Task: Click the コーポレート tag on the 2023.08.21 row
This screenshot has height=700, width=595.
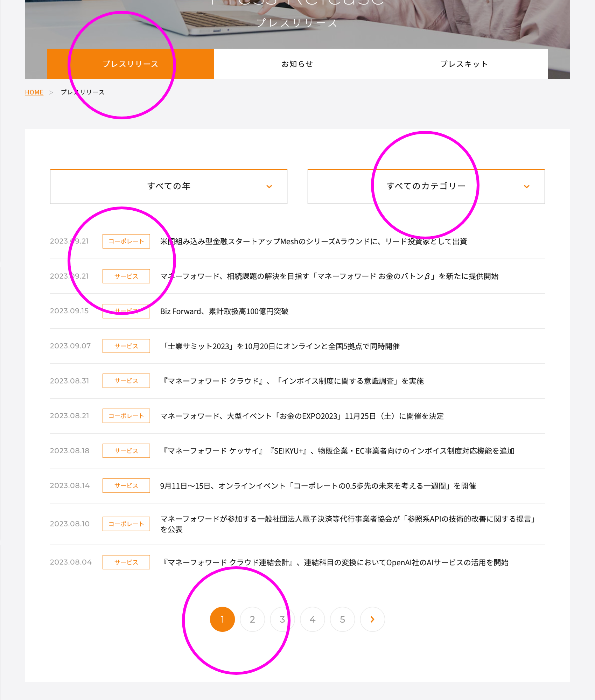Action: pyautogui.click(x=126, y=416)
